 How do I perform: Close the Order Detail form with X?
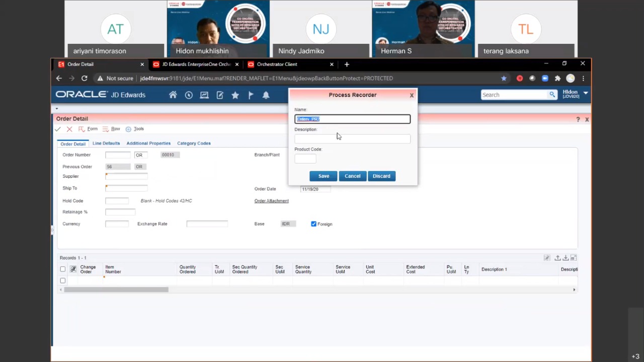587,119
